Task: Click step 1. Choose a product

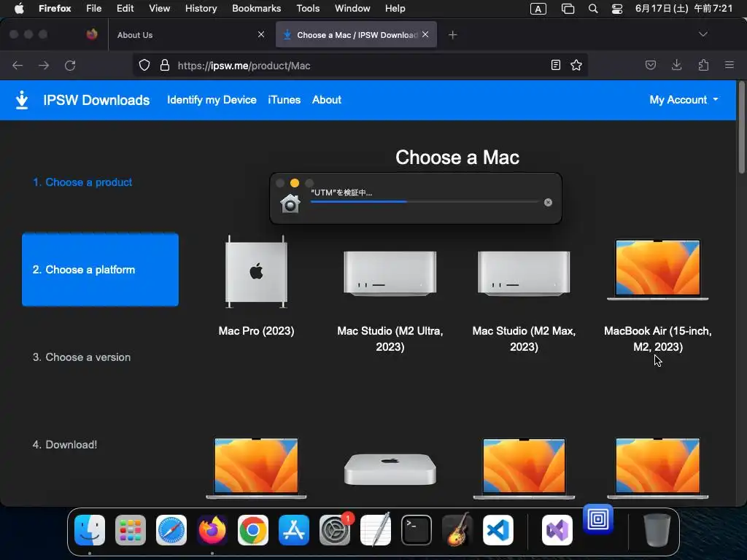Action: pos(82,182)
